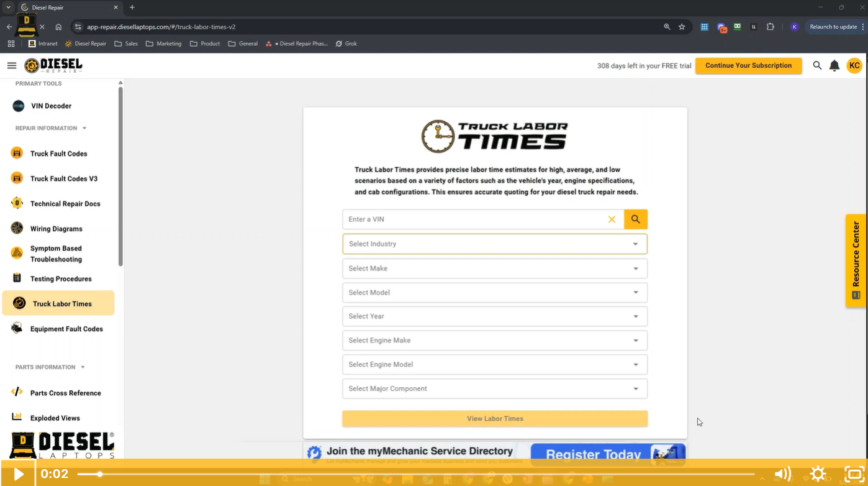Switch to the Diesel Repair browser tab
This screenshot has width=868, height=486.
pos(68,7)
